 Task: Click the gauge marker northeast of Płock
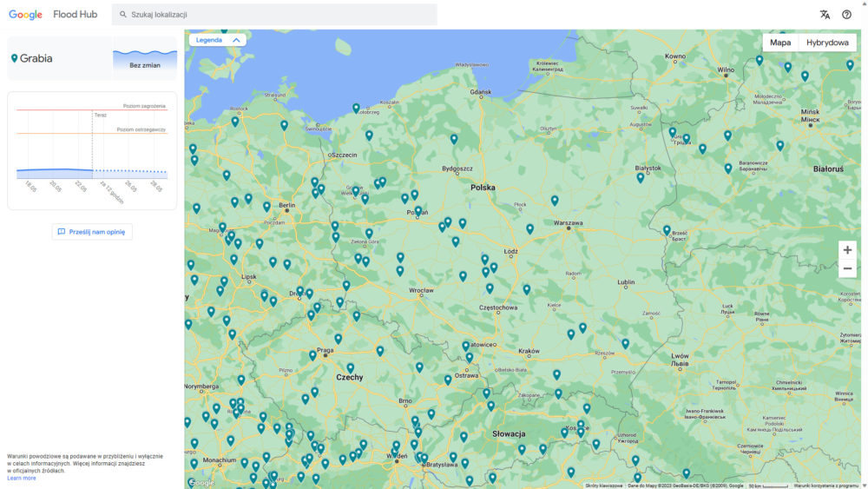555,201
